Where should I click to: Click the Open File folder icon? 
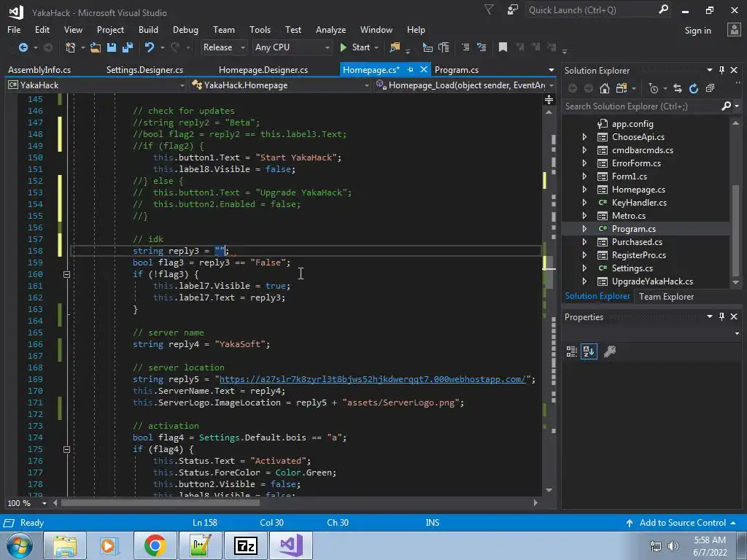(96, 47)
